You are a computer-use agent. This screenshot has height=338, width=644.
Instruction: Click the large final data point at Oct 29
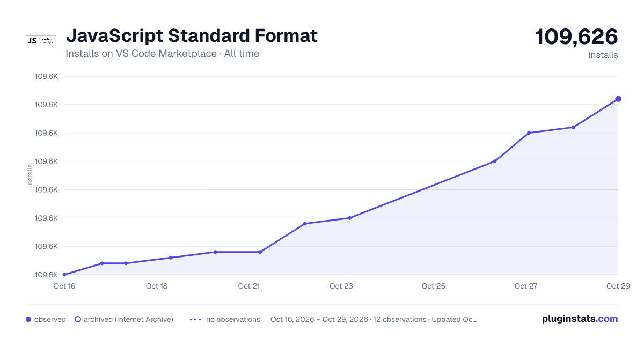[x=618, y=99]
